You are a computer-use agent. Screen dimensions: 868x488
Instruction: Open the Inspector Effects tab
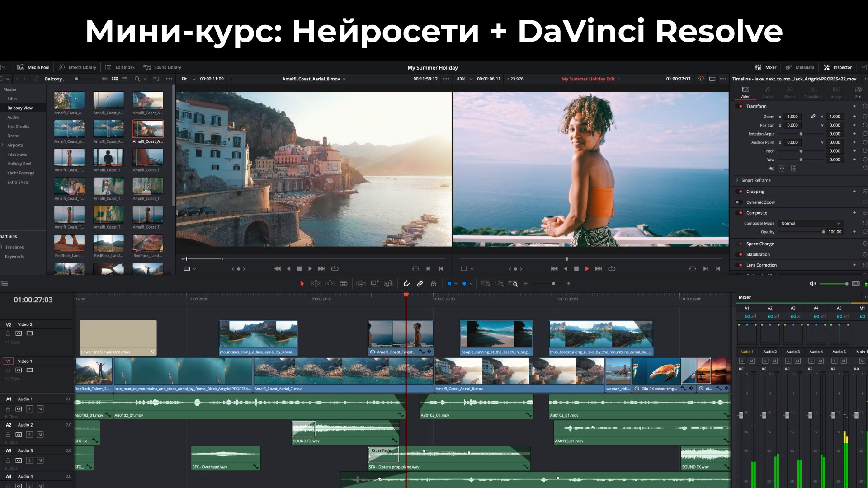pos(789,92)
